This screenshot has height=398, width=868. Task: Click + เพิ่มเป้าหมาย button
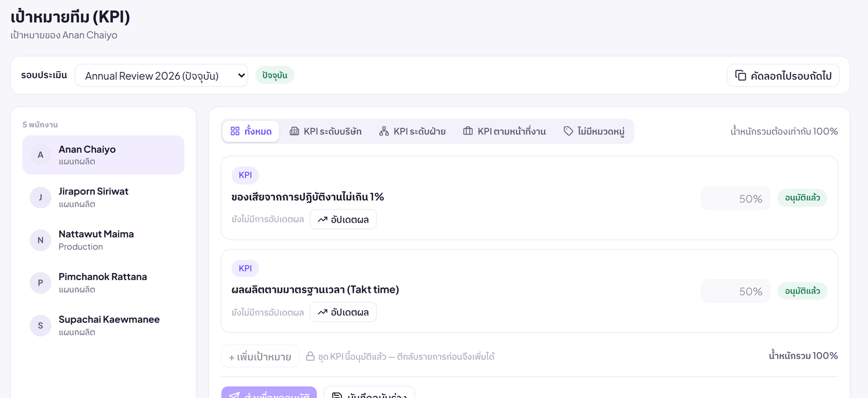pos(260,356)
